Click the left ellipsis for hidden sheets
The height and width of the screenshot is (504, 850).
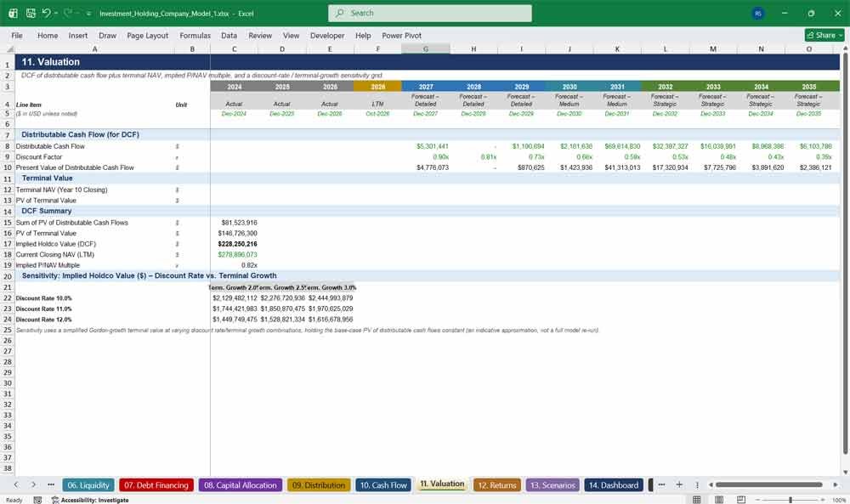(x=51, y=484)
